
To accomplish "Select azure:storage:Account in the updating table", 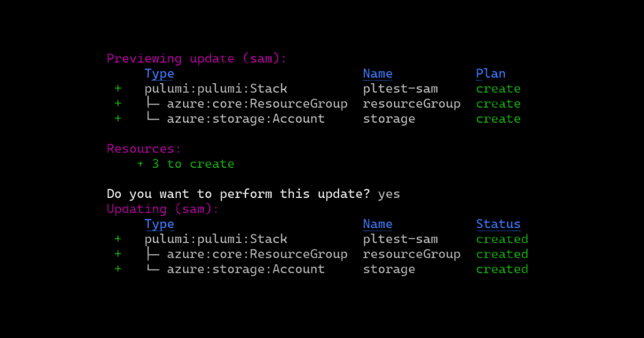I will coord(246,269).
